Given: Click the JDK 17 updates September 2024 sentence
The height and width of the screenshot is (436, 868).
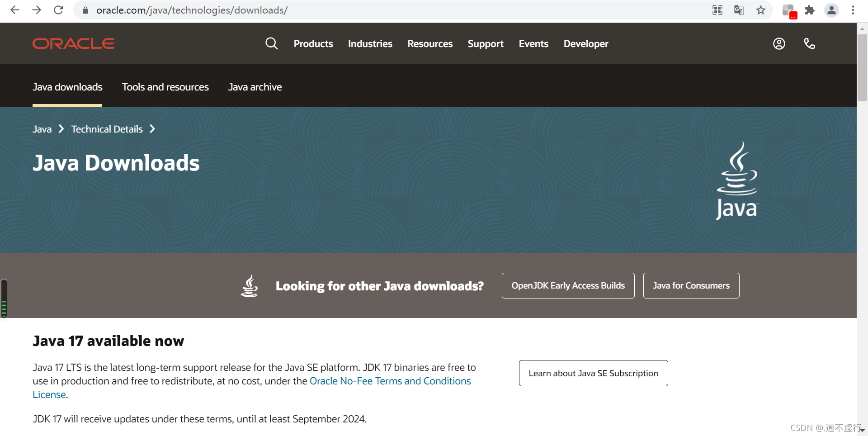Looking at the screenshot, I should click(200, 419).
